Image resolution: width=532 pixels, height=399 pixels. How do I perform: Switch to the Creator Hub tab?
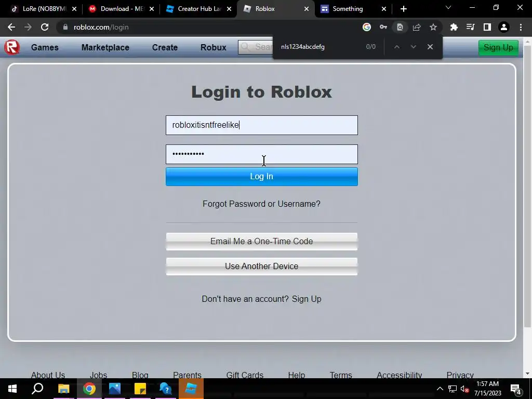(x=199, y=9)
